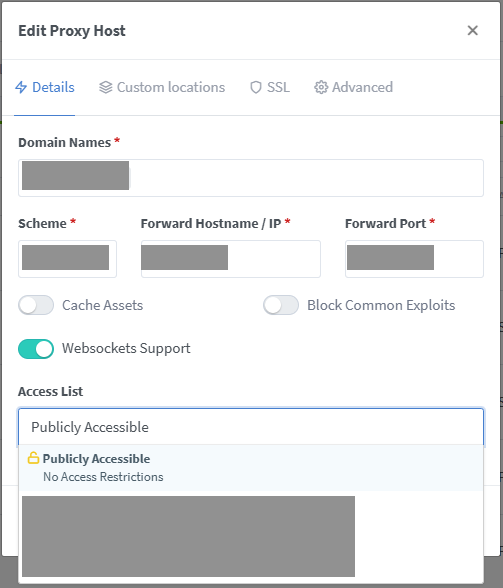503x588 pixels.
Task: Go to the Advanced tab
Action: click(x=354, y=87)
